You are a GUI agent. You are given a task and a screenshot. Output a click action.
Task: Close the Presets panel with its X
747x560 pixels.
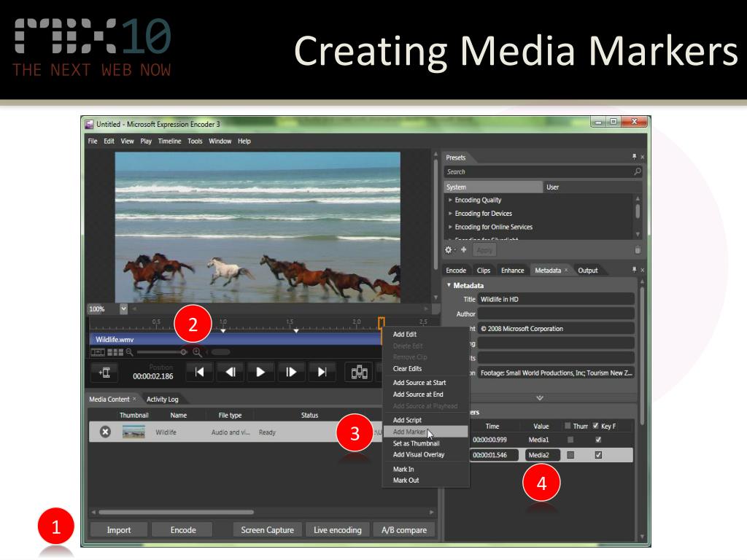pyautogui.click(x=642, y=157)
